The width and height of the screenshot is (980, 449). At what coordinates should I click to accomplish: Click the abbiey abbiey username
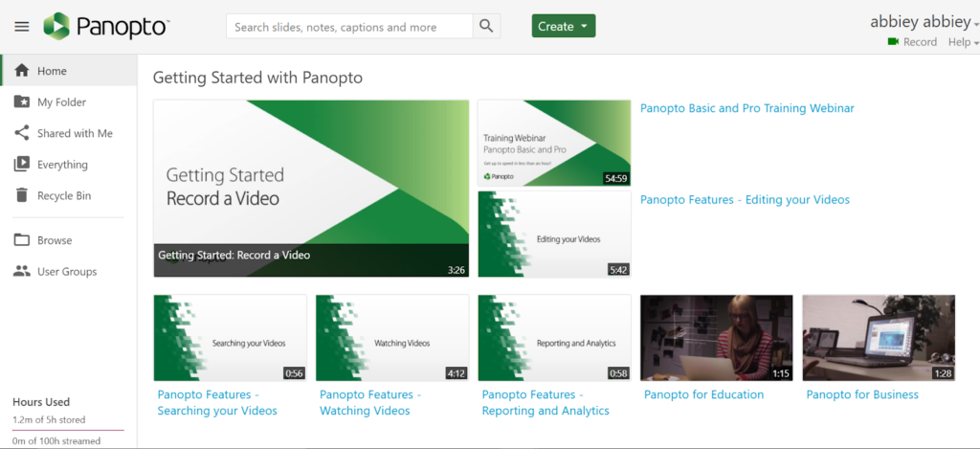pos(920,22)
